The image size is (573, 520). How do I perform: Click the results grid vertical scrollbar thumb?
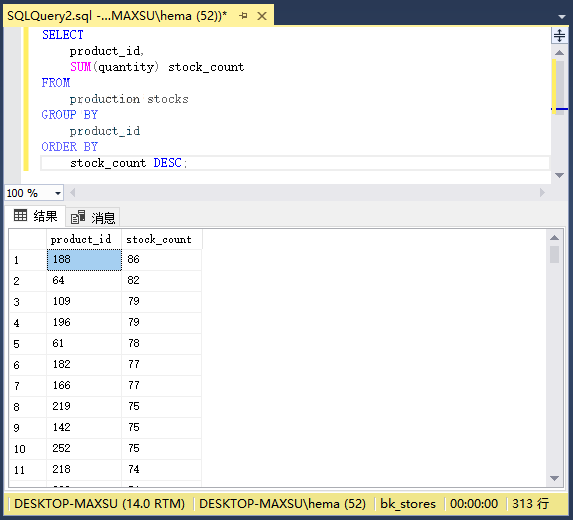pos(554,254)
